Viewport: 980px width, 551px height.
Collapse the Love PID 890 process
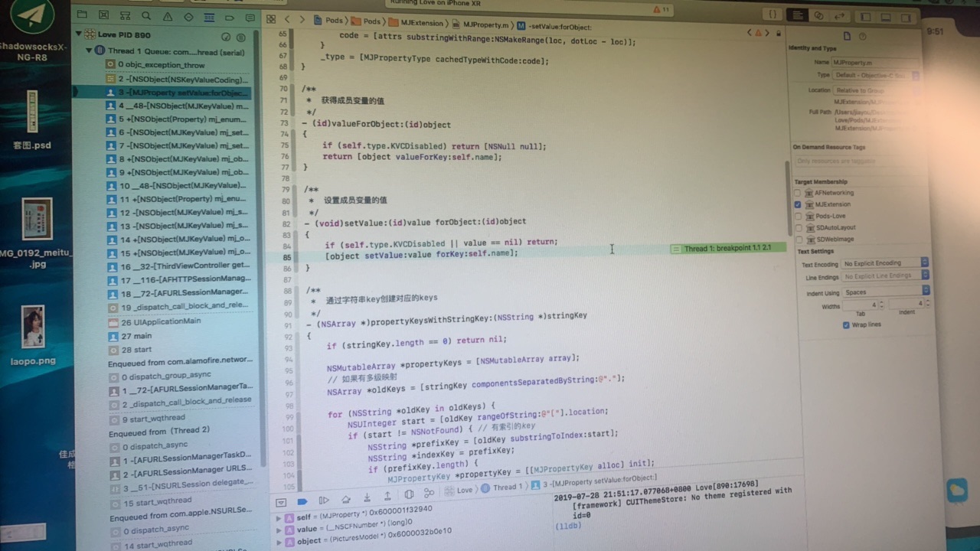tap(79, 34)
